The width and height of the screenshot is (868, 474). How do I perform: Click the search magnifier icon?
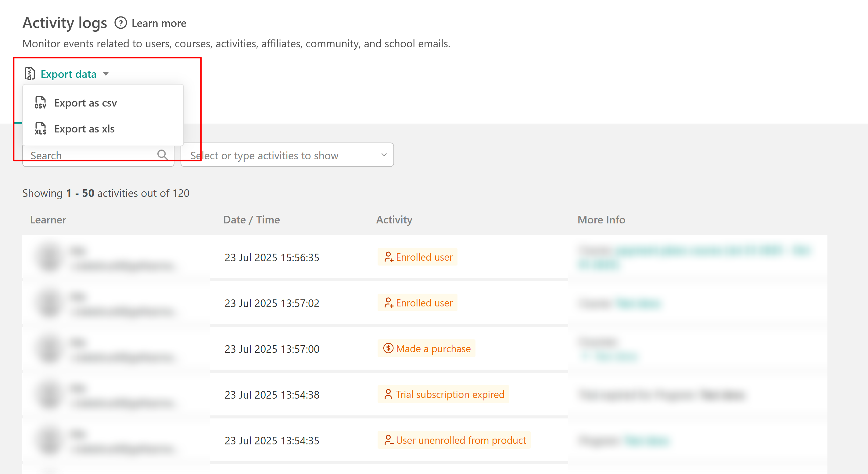[x=163, y=155]
